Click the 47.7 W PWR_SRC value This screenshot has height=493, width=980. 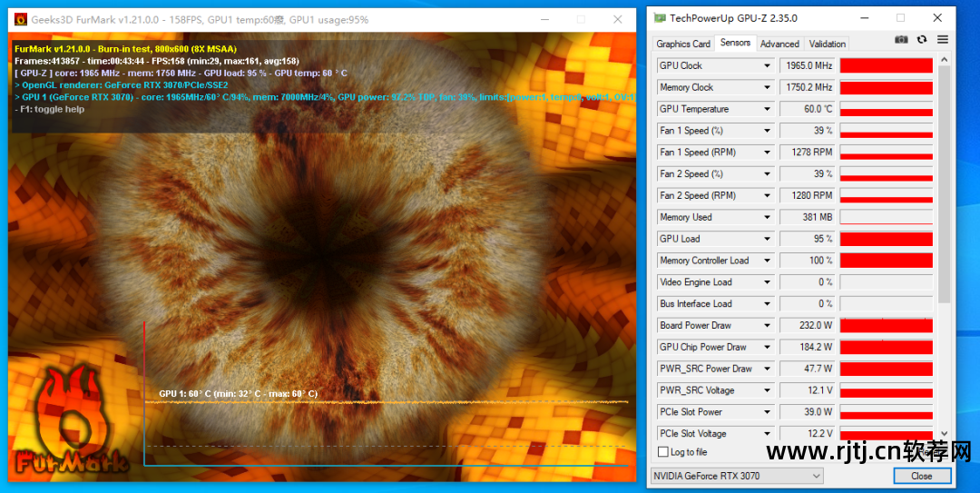(807, 369)
